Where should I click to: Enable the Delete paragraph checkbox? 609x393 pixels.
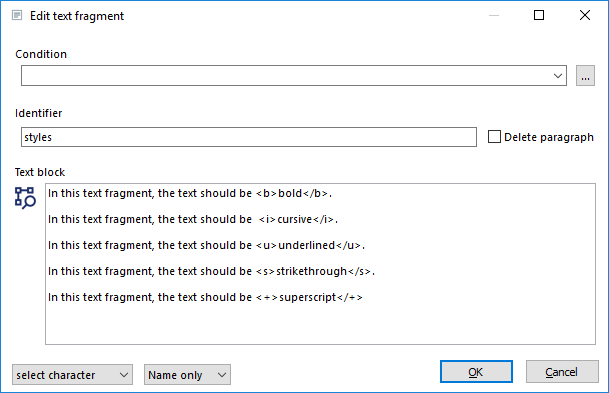(x=494, y=137)
